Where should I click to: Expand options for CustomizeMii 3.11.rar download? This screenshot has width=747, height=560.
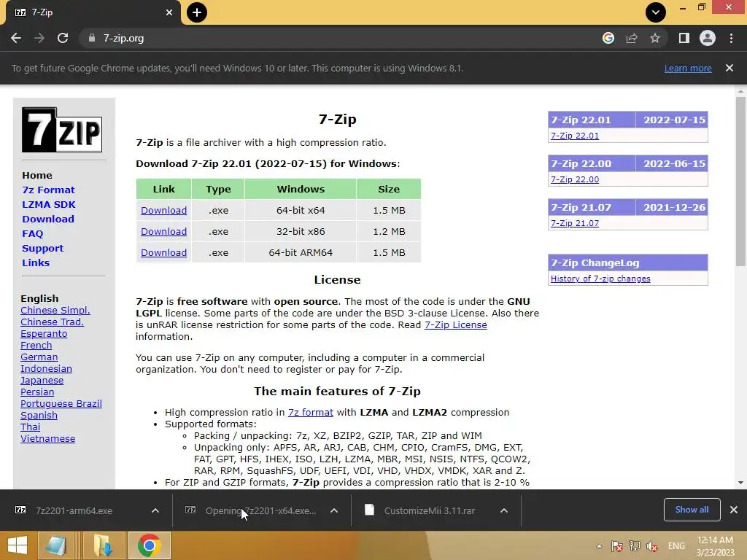[x=504, y=510]
